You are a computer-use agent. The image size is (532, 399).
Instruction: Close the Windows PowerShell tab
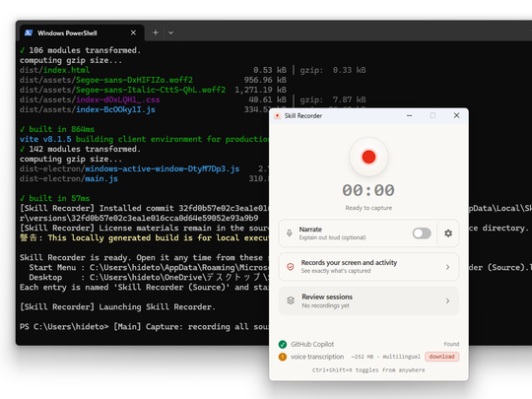click(x=133, y=33)
